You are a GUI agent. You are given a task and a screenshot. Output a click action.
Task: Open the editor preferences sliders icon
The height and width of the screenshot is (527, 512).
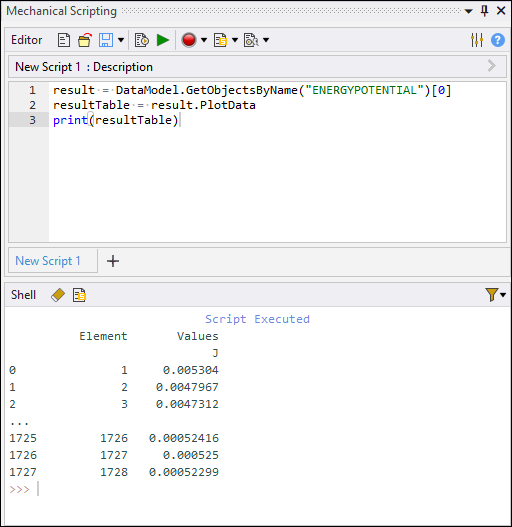477,40
